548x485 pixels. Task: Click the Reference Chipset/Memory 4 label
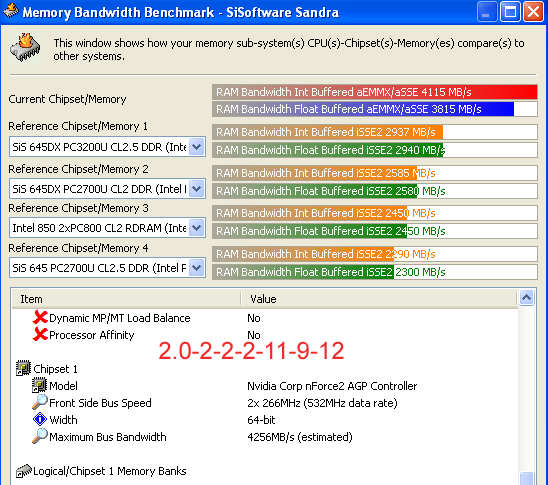point(78,248)
